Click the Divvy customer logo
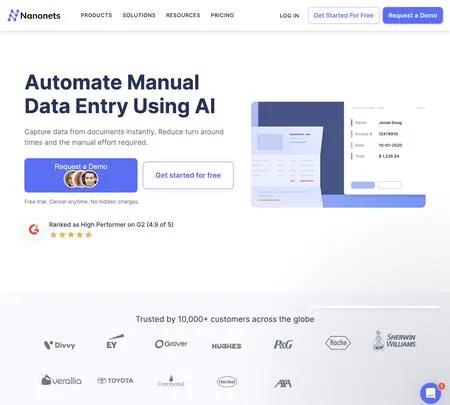 (60, 345)
